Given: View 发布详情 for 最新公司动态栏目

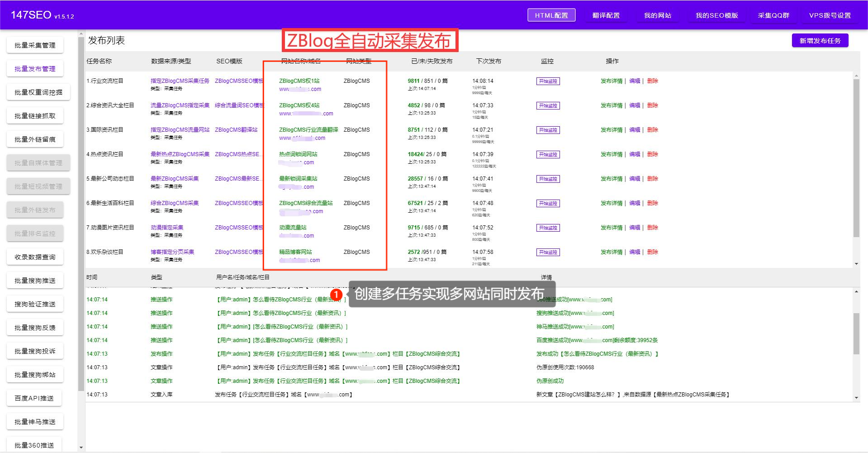Looking at the screenshot, I should [x=612, y=179].
